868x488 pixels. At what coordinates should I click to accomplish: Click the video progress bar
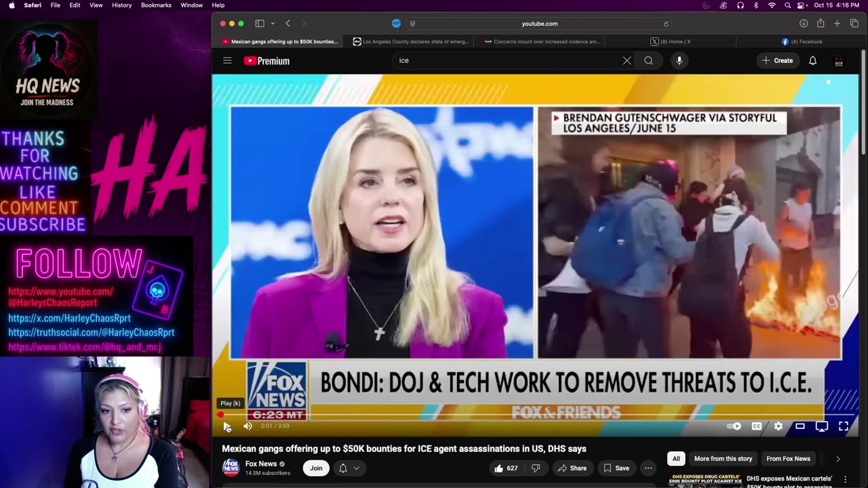536,415
